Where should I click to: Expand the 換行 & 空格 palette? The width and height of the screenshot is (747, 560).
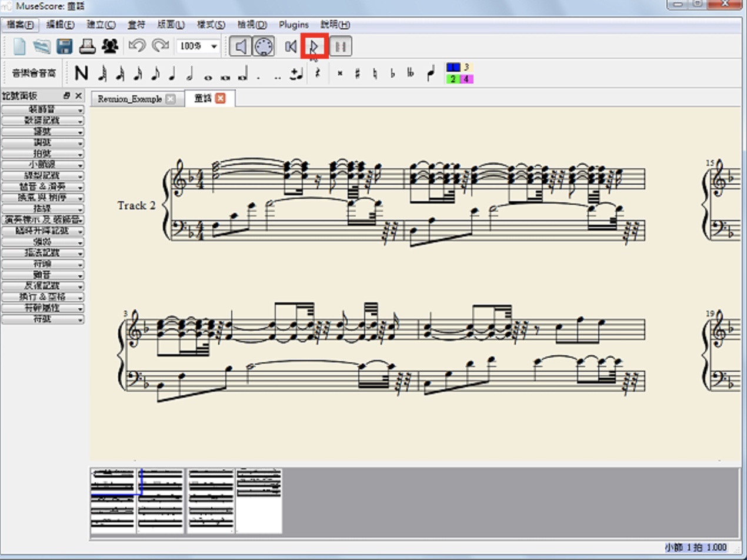pos(44,297)
